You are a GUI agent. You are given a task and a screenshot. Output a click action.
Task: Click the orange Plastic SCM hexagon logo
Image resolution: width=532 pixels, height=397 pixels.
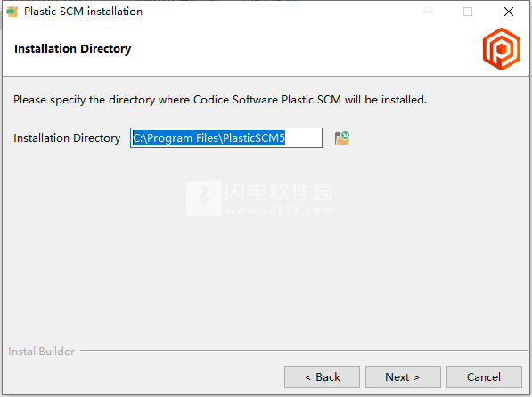[x=502, y=49]
